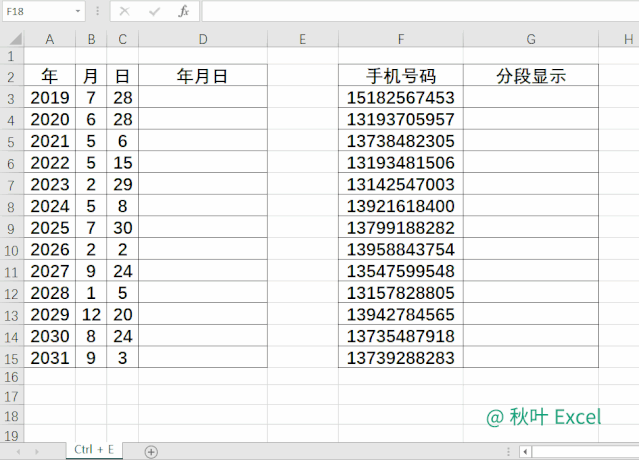Screen dimensions: 639x460
Task: Select row 1 header
Action: [x=11, y=56]
